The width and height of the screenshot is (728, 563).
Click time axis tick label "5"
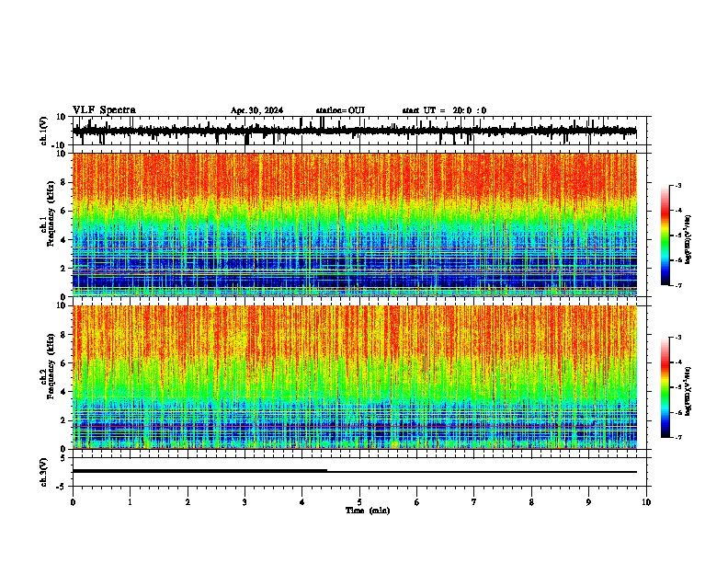pos(359,502)
